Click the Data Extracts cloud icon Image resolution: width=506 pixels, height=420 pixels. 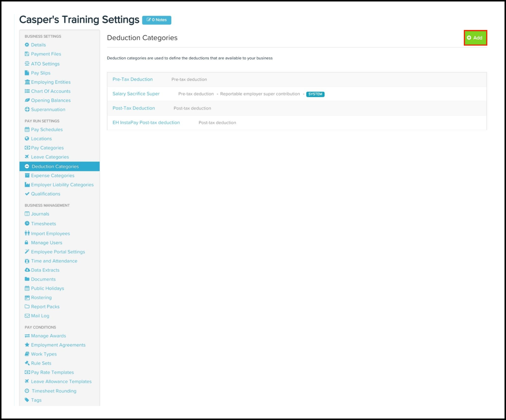[27, 270]
